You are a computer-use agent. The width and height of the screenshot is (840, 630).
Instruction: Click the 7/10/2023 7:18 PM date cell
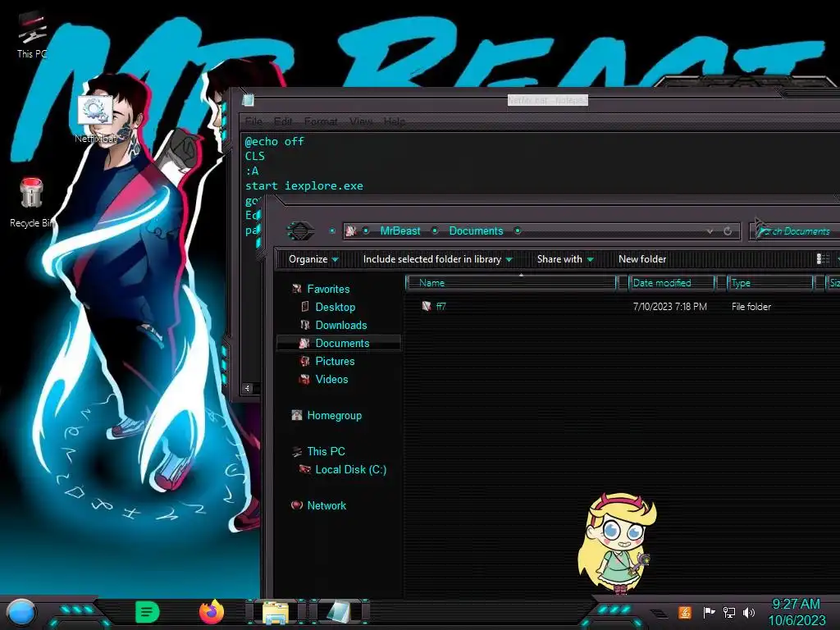pyautogui.click(x=669, y=307)
